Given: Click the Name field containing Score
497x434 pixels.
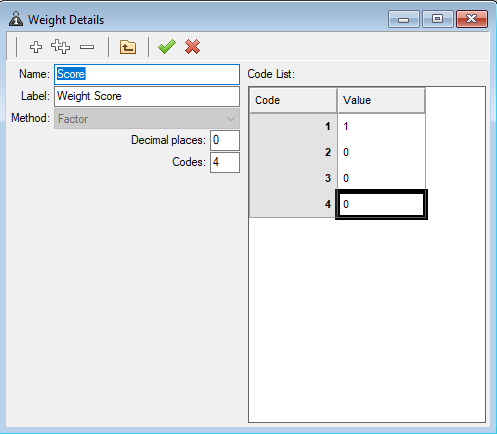Looking at the screenshot, I should (147, 74).
